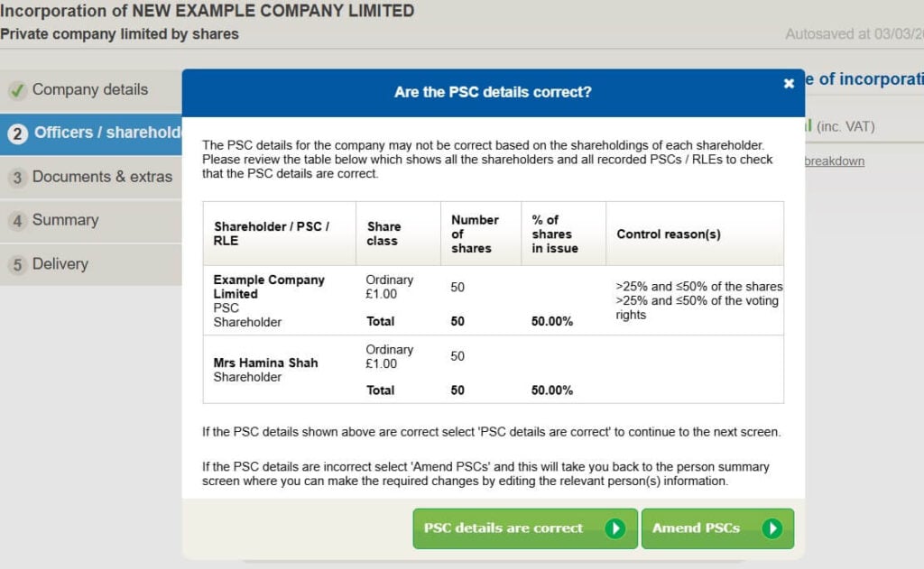Click the step 3 number circle icon
This screenshot has height=569, width=924.
coord(17,178)
